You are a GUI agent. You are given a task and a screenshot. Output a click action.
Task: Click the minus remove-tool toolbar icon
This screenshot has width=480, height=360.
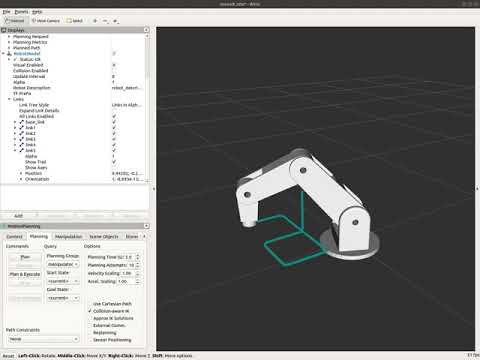click(105, 21)
